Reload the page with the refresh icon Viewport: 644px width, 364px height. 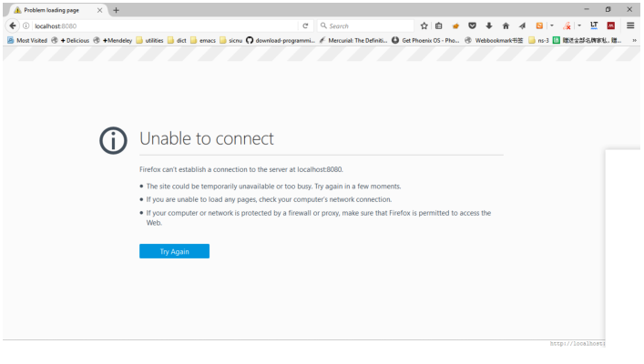tap(305, 25)
